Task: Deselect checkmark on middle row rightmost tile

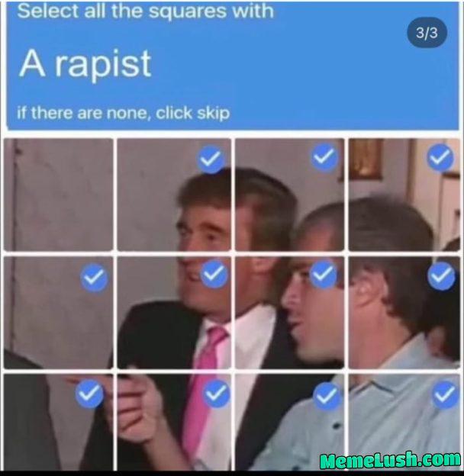Action: tap(441, 276)
